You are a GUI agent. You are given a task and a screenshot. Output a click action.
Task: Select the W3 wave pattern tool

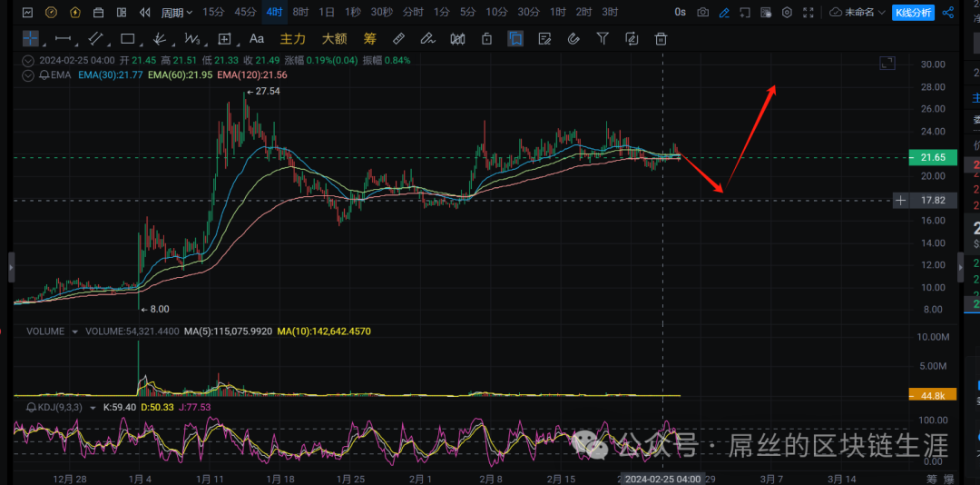[191, 39]
